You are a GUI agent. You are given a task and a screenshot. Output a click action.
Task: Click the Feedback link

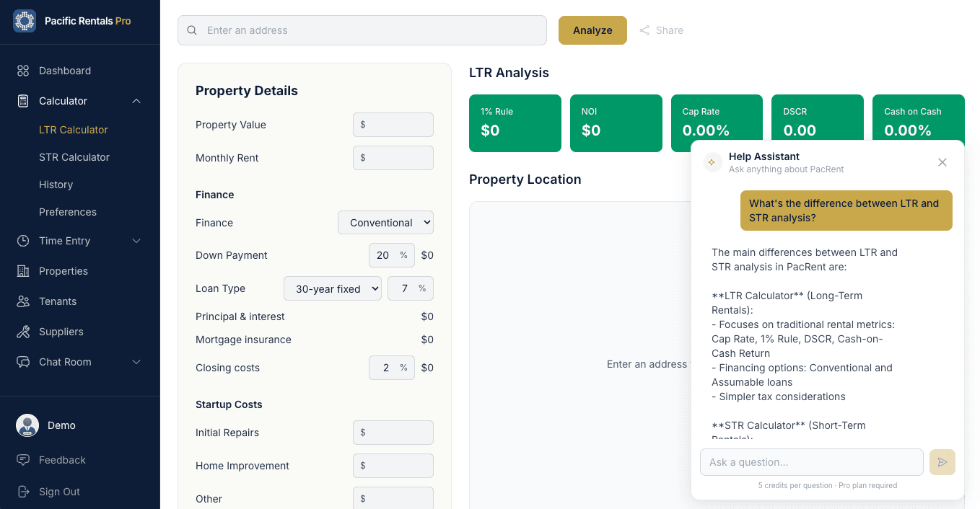[62, 460]
